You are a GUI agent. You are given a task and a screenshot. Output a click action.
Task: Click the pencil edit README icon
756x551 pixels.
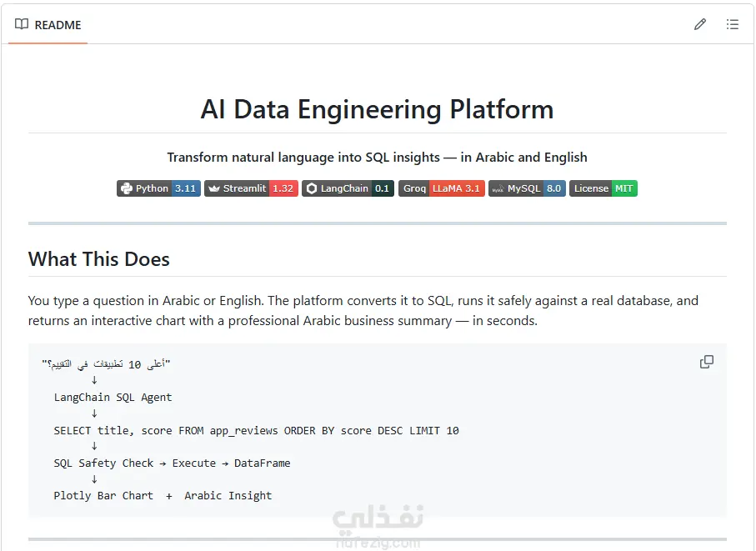[x=700, y=24]
